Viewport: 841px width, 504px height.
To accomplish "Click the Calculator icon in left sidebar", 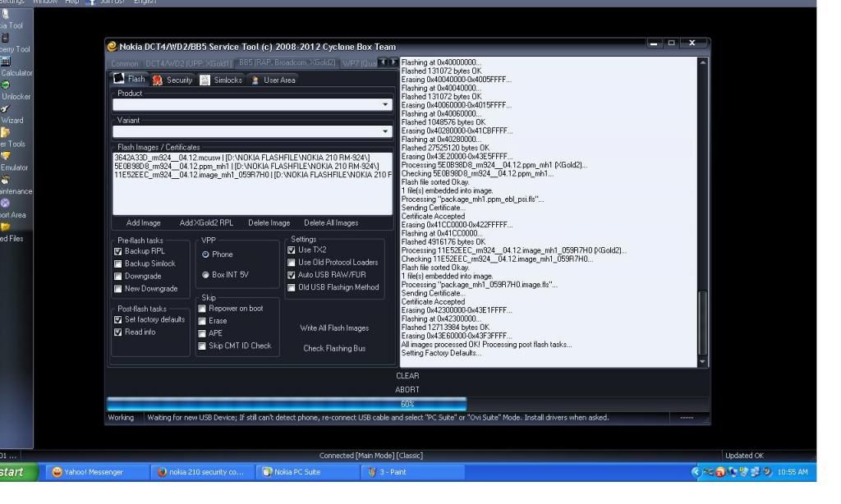I will coord(7,61).
